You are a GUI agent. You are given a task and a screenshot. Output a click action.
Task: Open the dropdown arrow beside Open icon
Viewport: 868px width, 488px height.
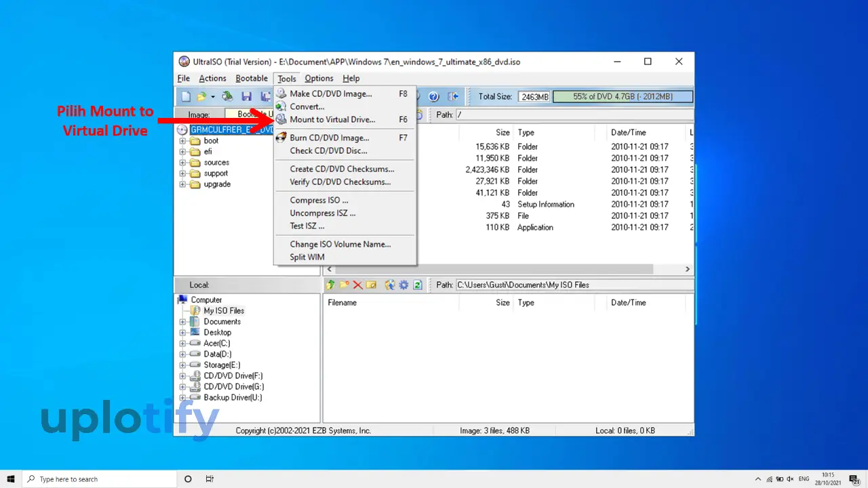(x=212, y=97)
